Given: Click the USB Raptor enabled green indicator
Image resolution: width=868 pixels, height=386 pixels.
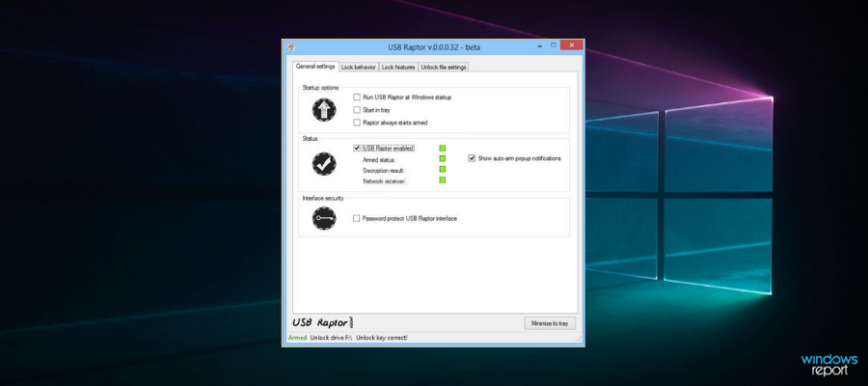Looking at the screenshot, I should (443, 149).
